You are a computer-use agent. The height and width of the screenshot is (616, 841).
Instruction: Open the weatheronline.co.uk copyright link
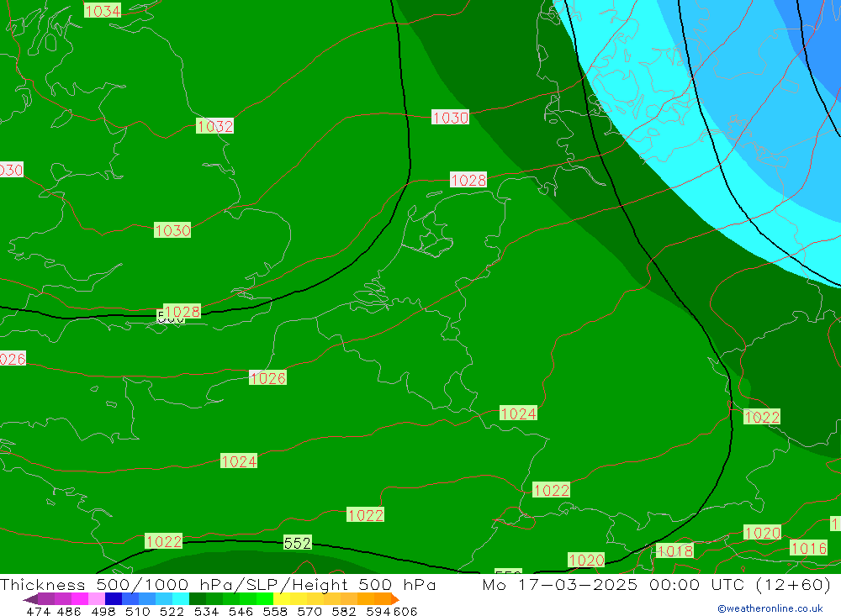coord(770,608)
